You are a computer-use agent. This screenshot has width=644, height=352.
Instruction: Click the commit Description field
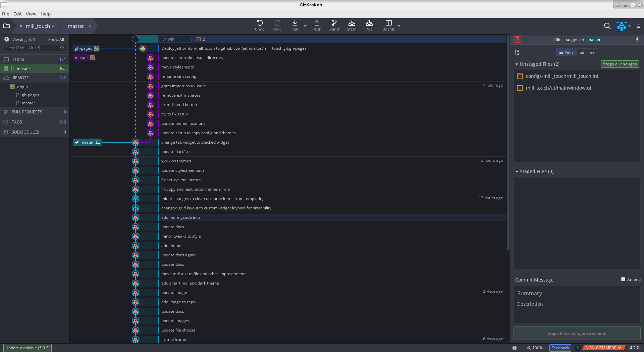click(577, 304)
